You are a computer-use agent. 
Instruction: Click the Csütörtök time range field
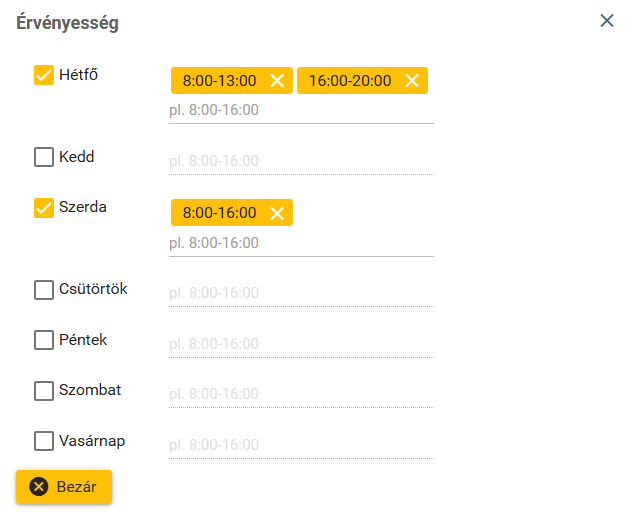click(x=300, y=293)
